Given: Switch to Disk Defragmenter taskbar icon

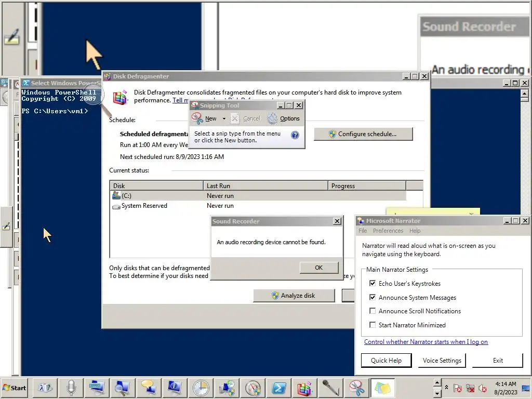Looking at the screenshot, I should pyautogui.click(x=304, y=388).
